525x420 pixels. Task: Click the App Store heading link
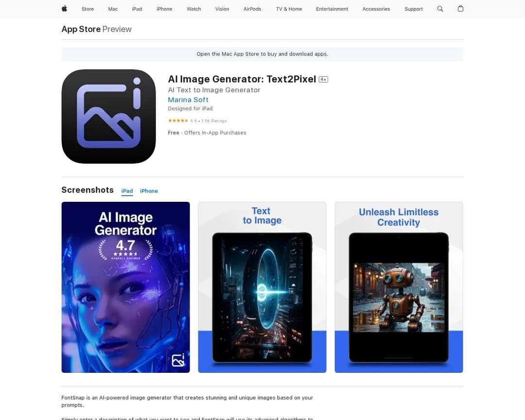click(81, 29)
